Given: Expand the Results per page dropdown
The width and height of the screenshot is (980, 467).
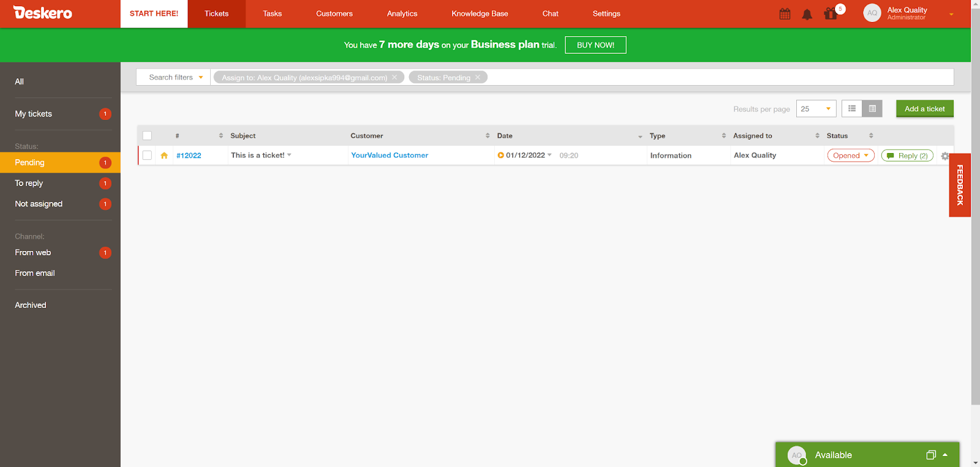Looking at the screenshot, I should (x=816, y=109).
